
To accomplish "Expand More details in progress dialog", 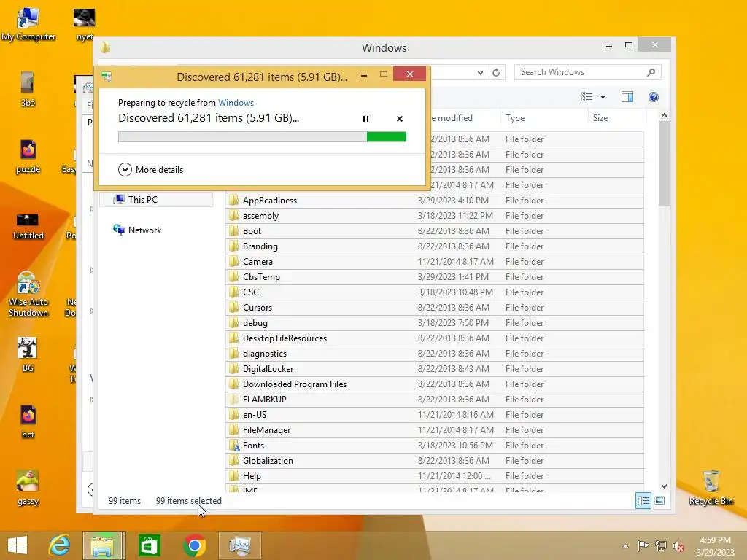I will coord(150,169).
